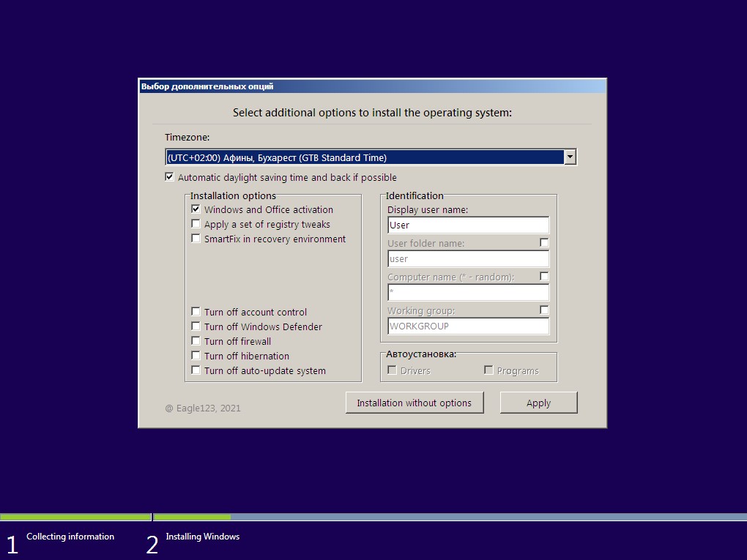The height and width of the screenshot is (560, 747).
Task: Click the Collecting information progress bar
Action: pyautogui.click(x=75, y=517)
